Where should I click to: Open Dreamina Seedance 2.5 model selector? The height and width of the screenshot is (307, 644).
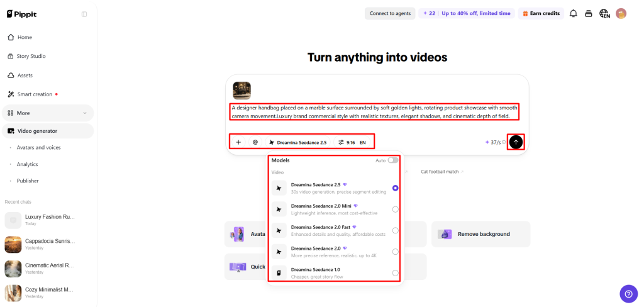coord(297,142)
